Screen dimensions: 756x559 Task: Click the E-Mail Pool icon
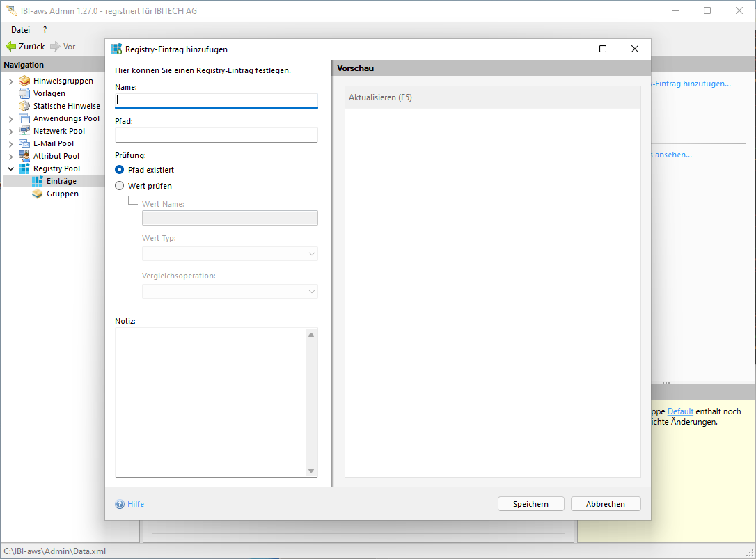tap(24, 143)
